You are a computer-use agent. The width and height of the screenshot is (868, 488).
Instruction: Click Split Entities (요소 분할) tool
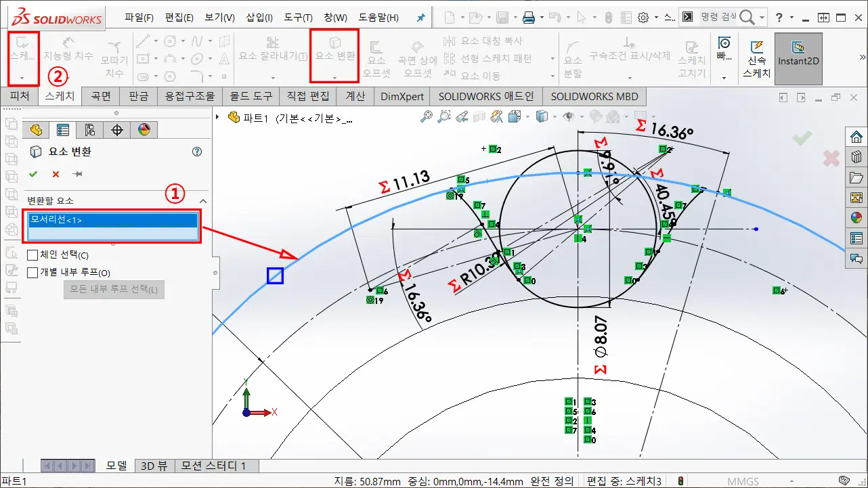(x=573, y=59)
